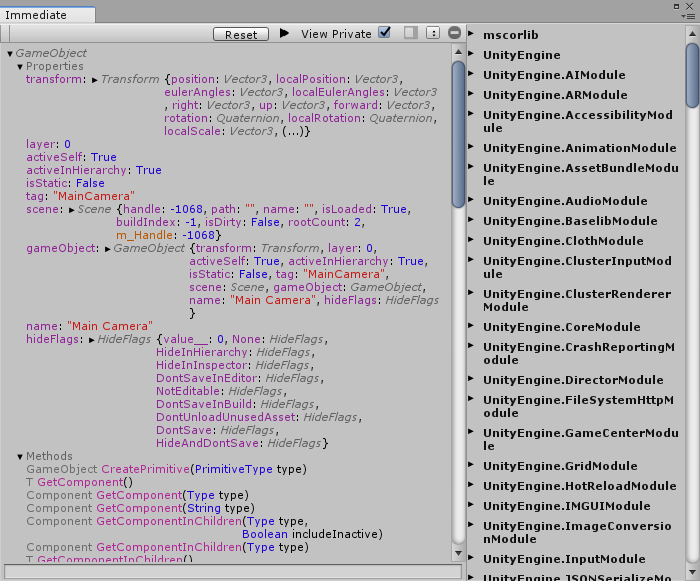Select UnityEngine.DirectorModule in list
Image resolution: width=700 pixels, height=581 pixels.
tap(573, 380)
